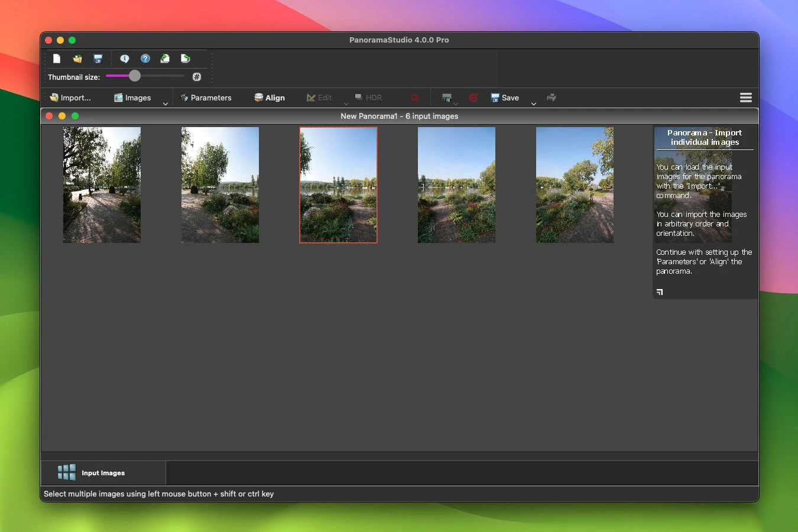Click the floppy disk save project icon

pos(98,59)
